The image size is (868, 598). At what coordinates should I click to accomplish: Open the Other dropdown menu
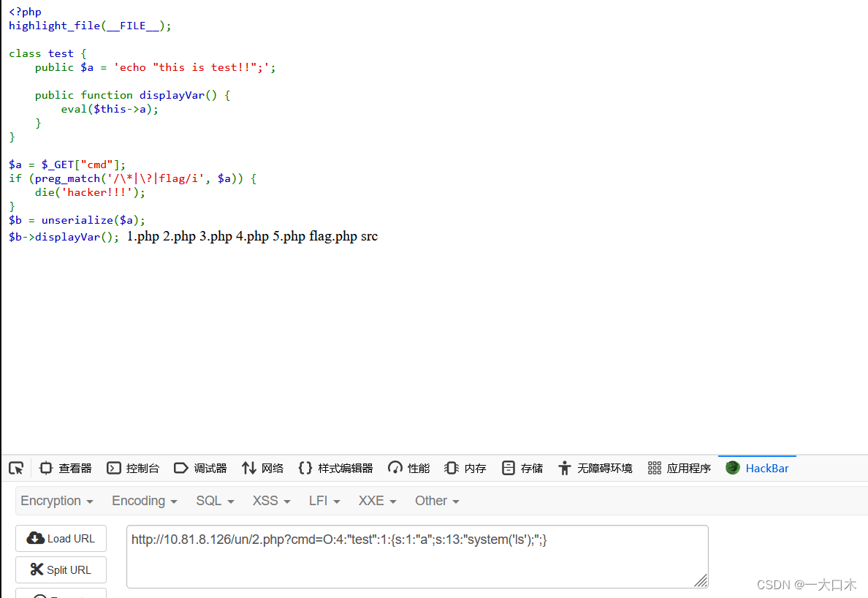coord(438,501)
